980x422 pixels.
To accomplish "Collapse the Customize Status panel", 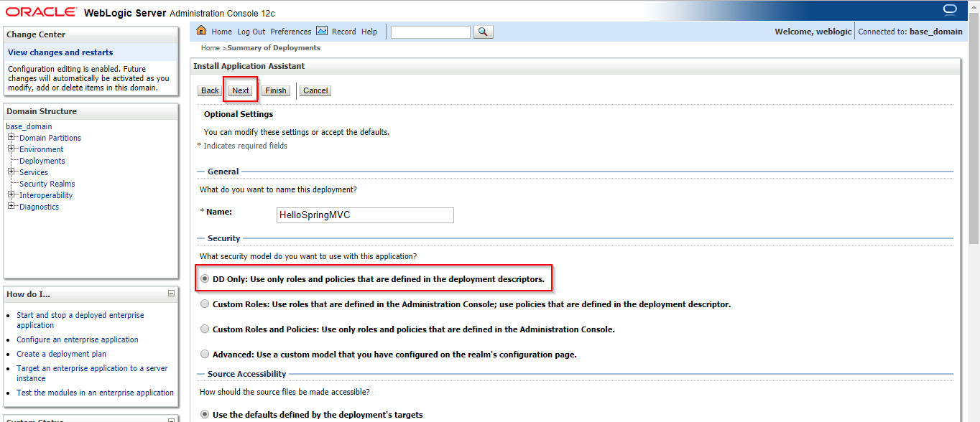I will click(x=171, y=418).
